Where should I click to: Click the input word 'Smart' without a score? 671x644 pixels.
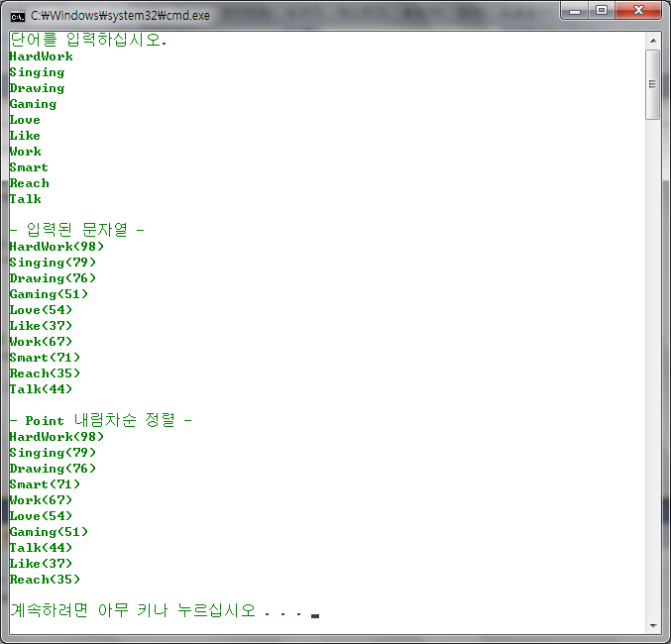coord(29,167)
